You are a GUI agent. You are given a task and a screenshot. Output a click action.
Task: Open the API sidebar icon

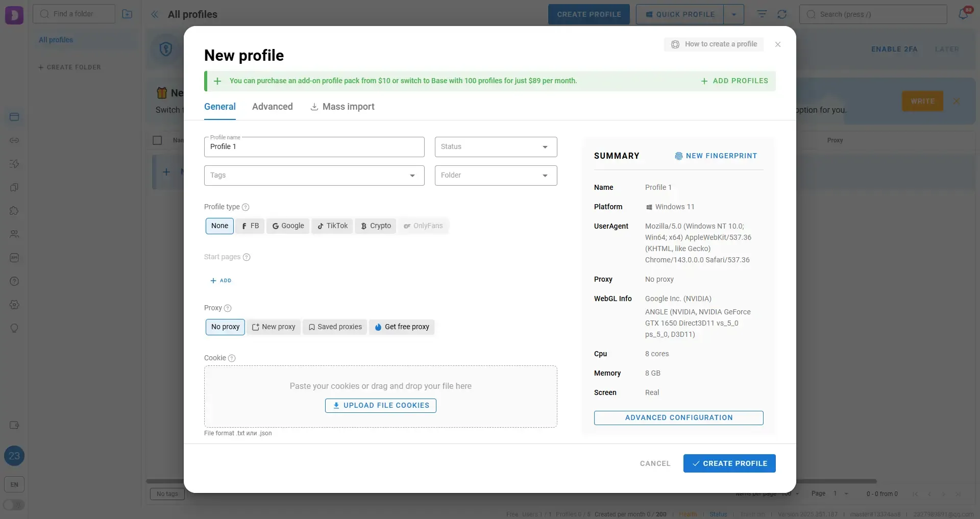pos(14,258)
